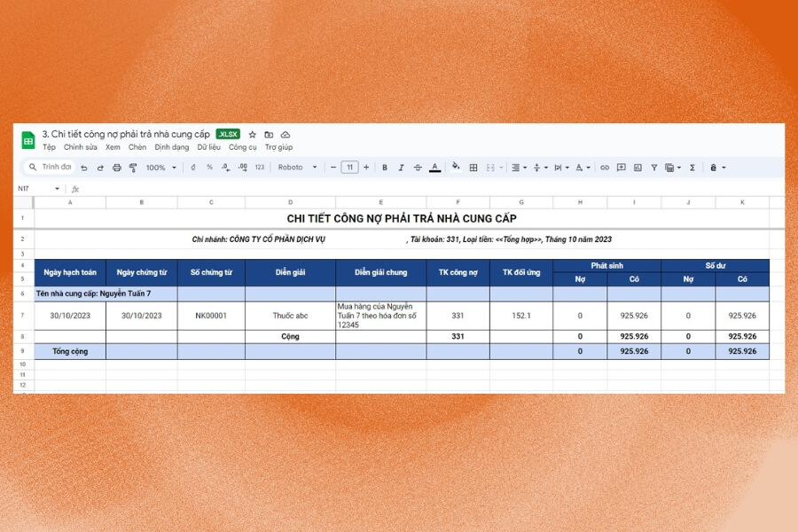The height and width of the screenshot is (532, 798).
Task: Click the N17 name box field
Action: [35, 189]
